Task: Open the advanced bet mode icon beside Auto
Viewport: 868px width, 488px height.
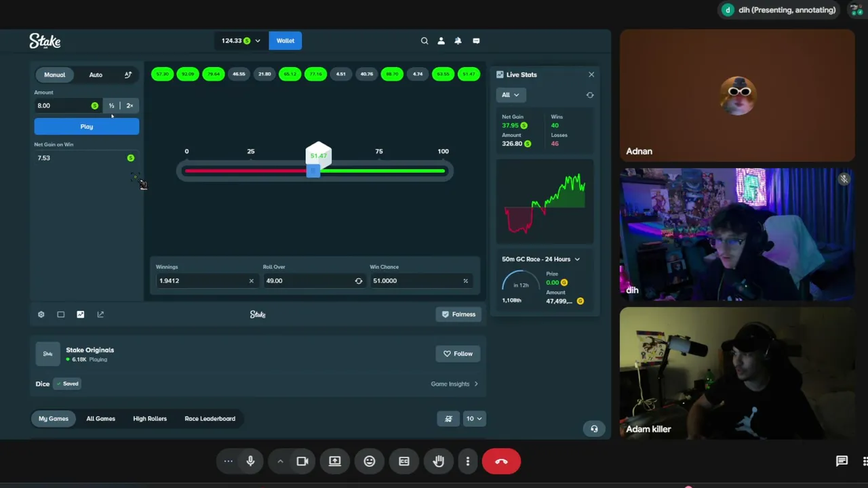Action: coord(128,75)
